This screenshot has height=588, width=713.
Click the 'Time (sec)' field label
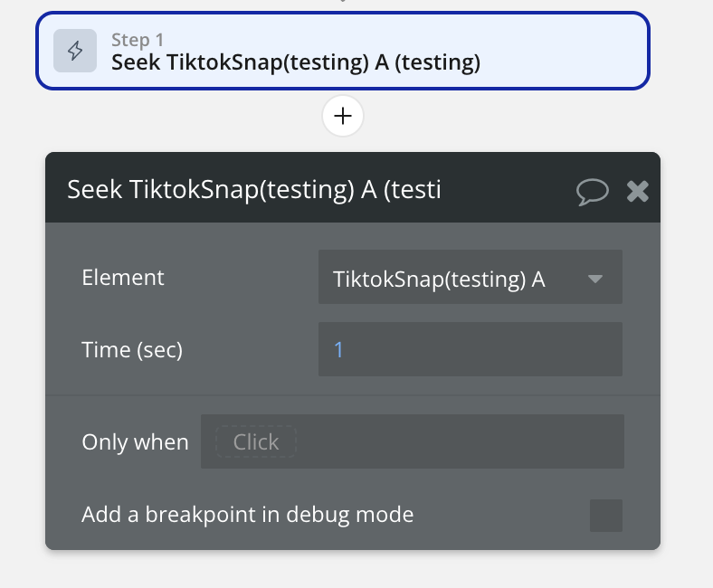pyautogui.click(x=132, y=349)
